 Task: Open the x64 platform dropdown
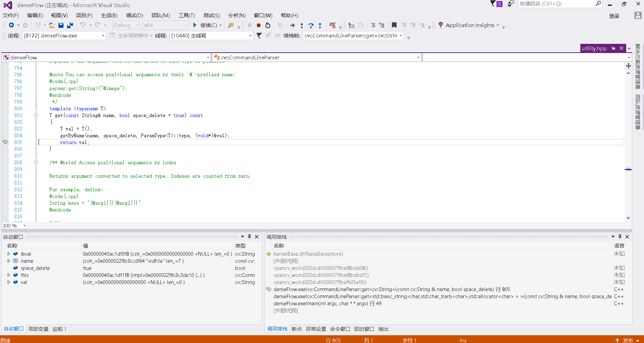coord(165,25)
